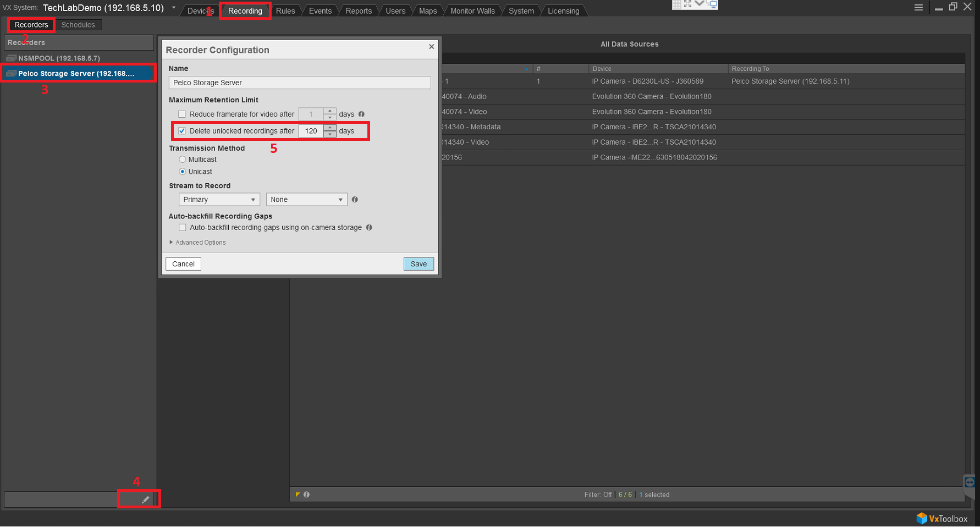Screen dimensions: 980x527
Task: Click the grid layout icon in top toolbar
Action: (676, 4)
